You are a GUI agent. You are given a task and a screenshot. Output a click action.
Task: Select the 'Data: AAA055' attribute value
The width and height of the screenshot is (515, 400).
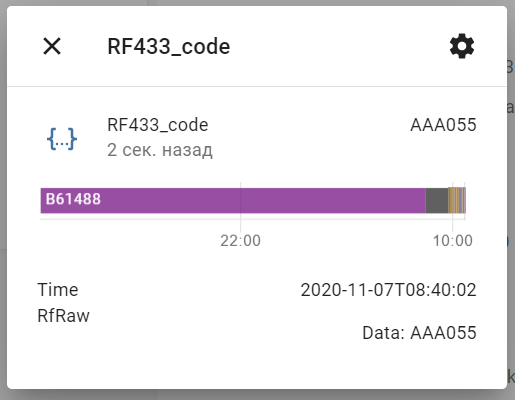pos(419,333)
